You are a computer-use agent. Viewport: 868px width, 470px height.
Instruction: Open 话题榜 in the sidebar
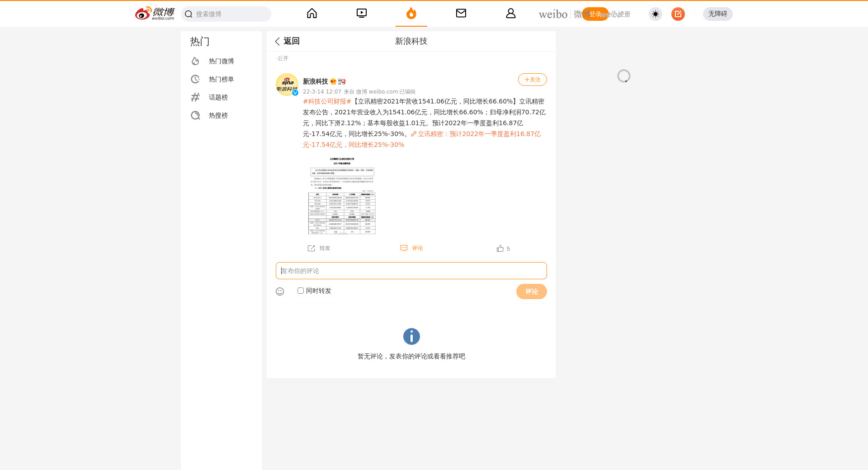click(x=218, y=97)
